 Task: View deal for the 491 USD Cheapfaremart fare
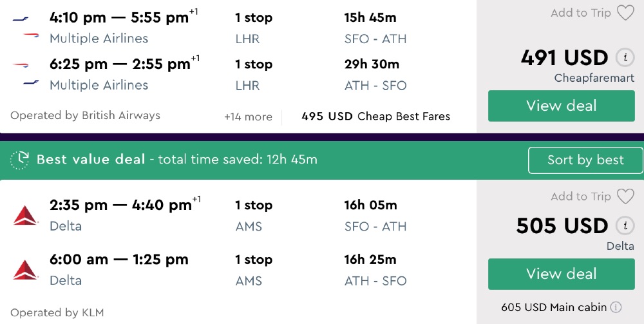(x=561, y=106)
